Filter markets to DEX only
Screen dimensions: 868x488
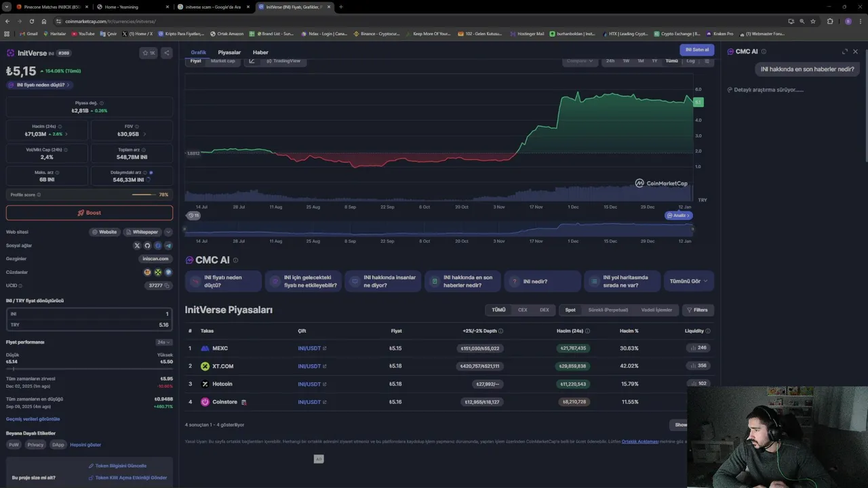coord(544,310)
